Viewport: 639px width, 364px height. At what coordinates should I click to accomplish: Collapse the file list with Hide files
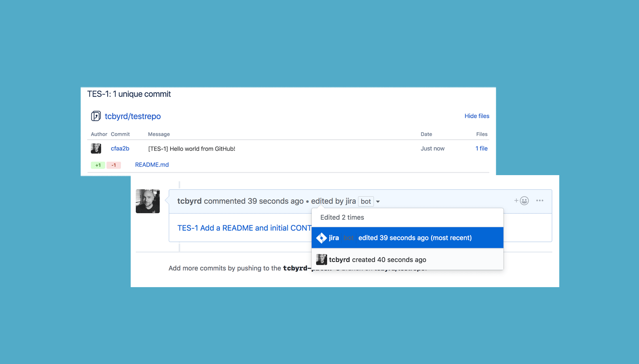477,116
